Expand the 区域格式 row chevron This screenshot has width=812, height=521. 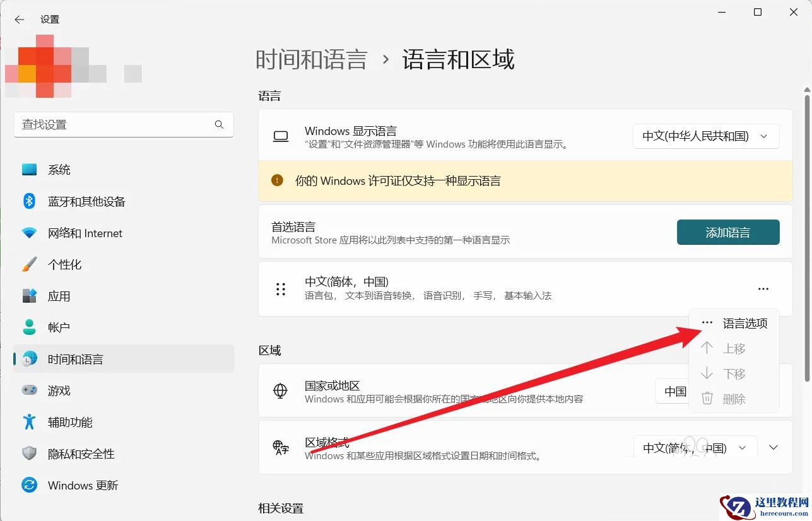click(x=773, y=447)
